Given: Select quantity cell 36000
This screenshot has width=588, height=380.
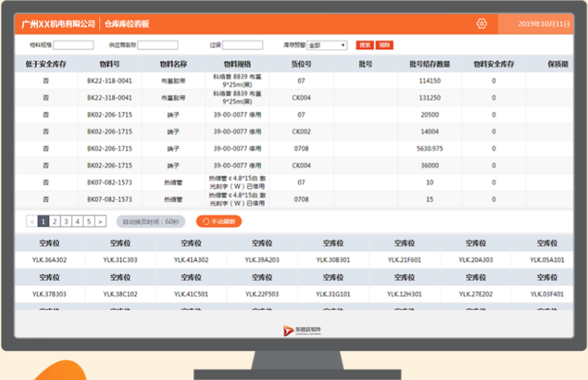Looking at the screenshot, I should pyautogui.click(x=429, y=165).
